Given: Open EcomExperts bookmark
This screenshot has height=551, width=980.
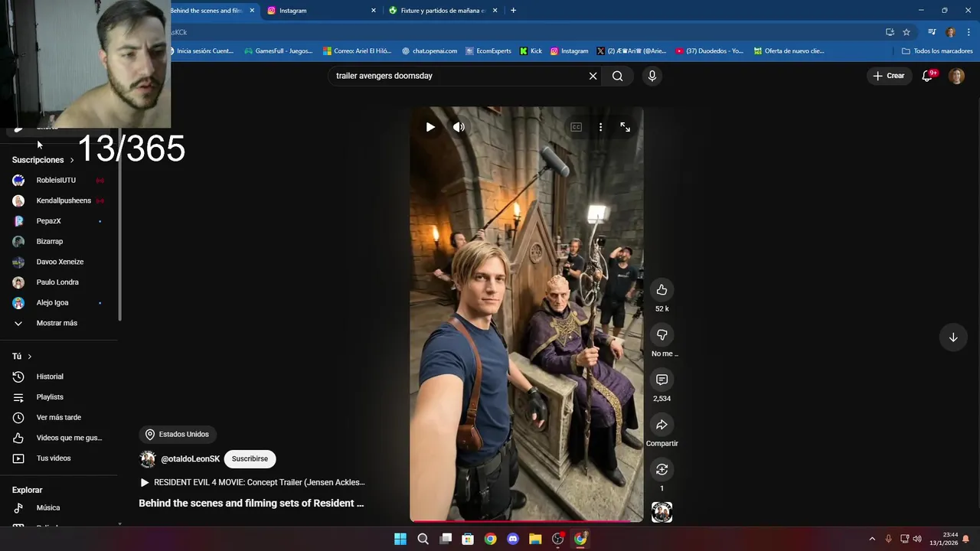Looking at the screenshot, I should click(488, 51).
